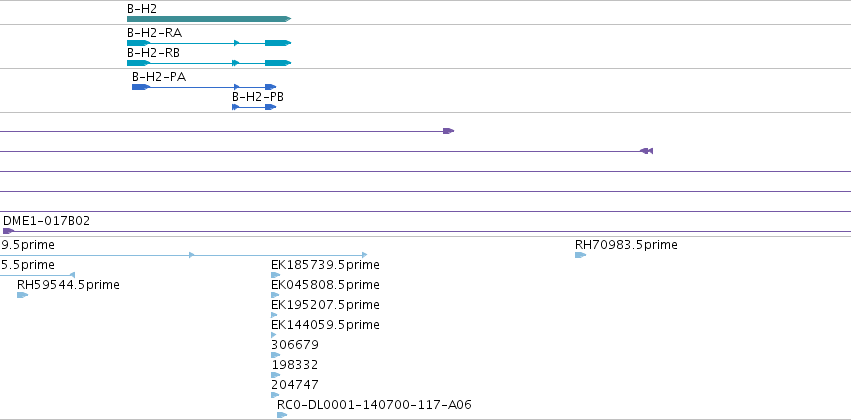Image resolution: width=851 pixels, height=420 pixels.
Task: Click the RC0-DL0001-140700-117-A06 label
Action: (x=374, y=405)
